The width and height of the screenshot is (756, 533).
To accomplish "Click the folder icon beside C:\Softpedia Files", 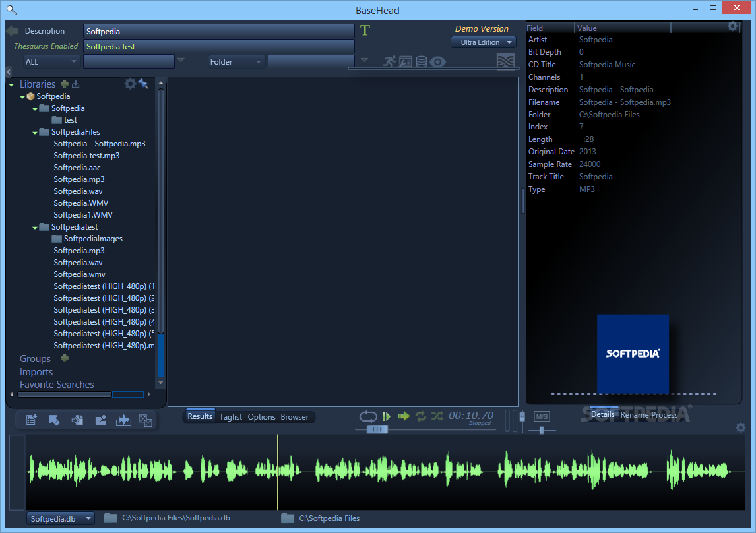I will [x=288, y=518].
